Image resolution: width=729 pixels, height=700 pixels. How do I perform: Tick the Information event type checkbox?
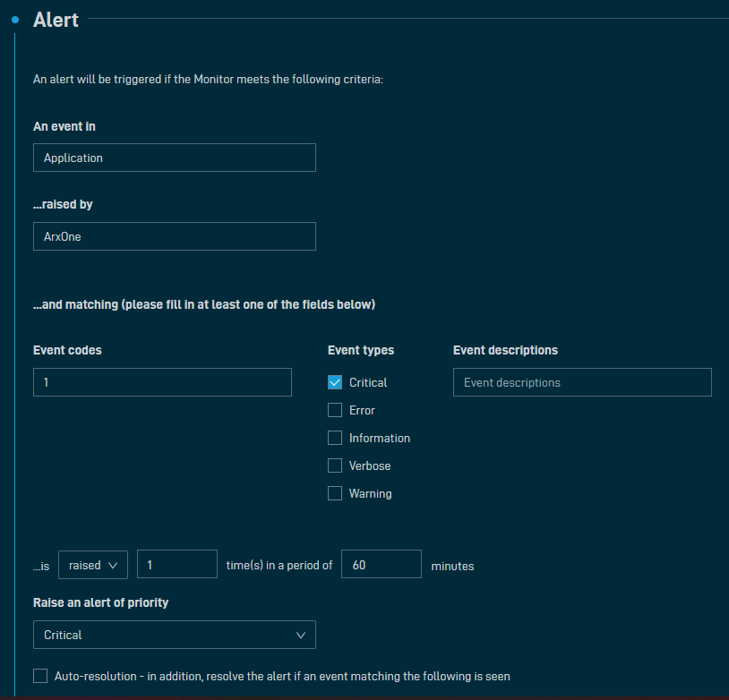[x=335, y=438]
